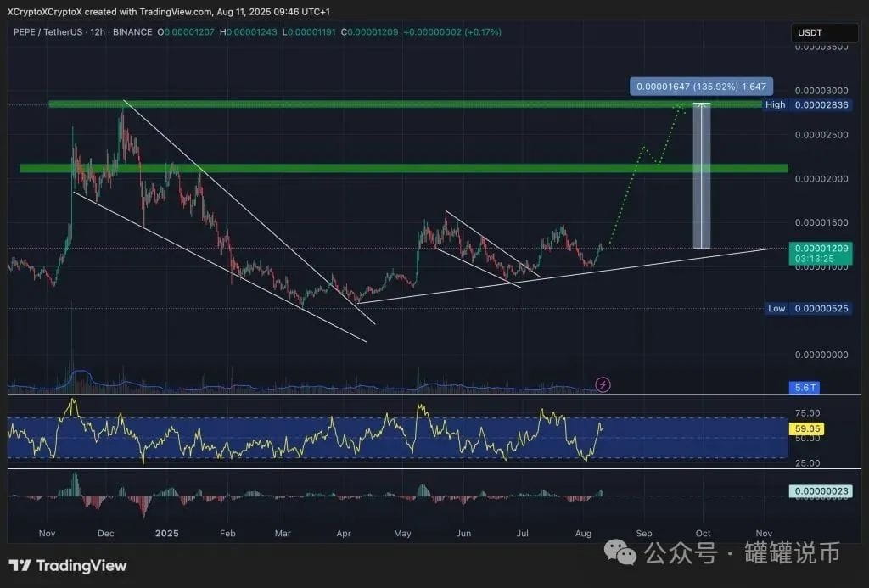Click the 0.00001500 price axis label
This screenshot has width=869, height=588.
tap(821, 222)
